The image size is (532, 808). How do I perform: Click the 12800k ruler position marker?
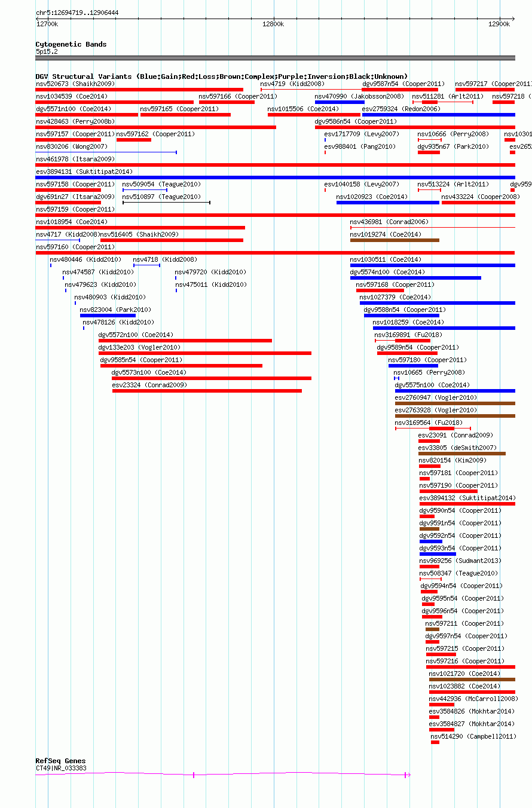pyautogui.click(x=273, y=24)
